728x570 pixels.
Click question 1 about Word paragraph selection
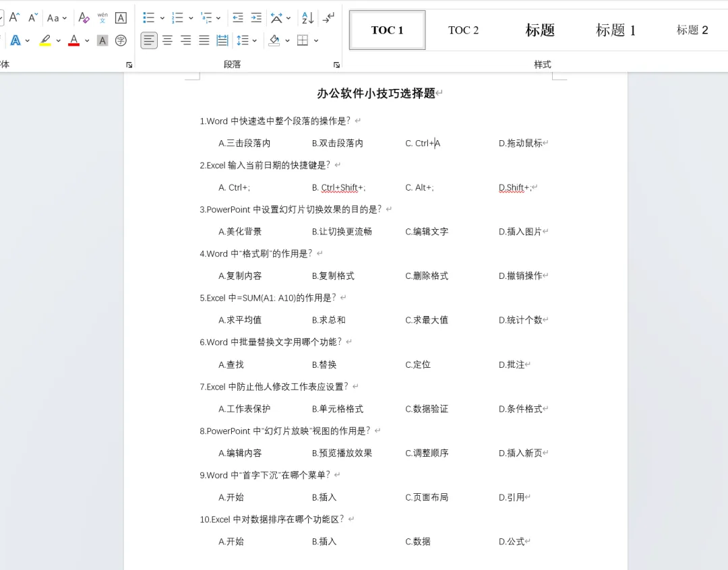275,121
